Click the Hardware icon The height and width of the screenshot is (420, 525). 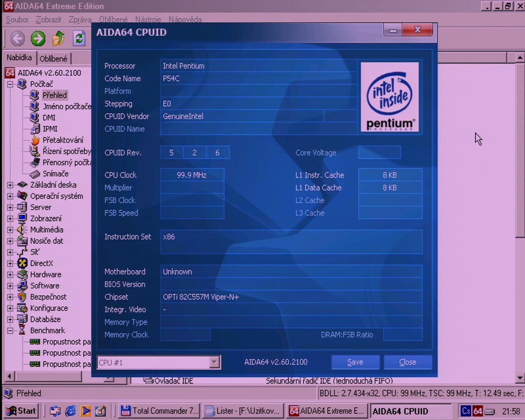pos(22,274)
